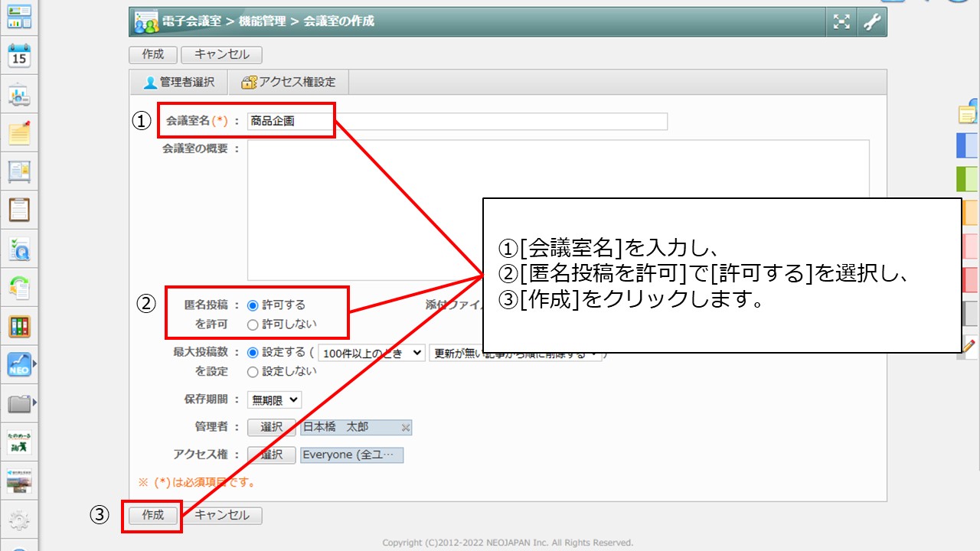Switch to the アクセス権設定 tab
This screenshot has width=980, height=551.
tap(288, 82)
